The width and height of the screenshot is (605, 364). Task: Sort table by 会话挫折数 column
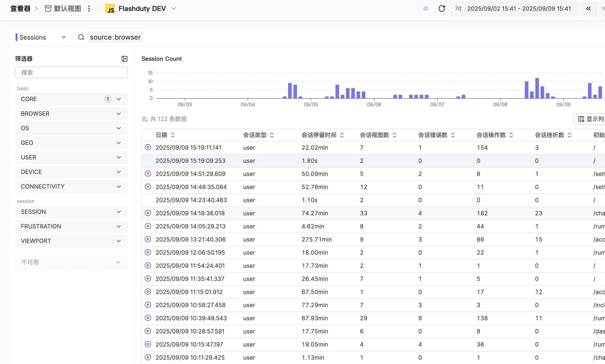(569, 135)
